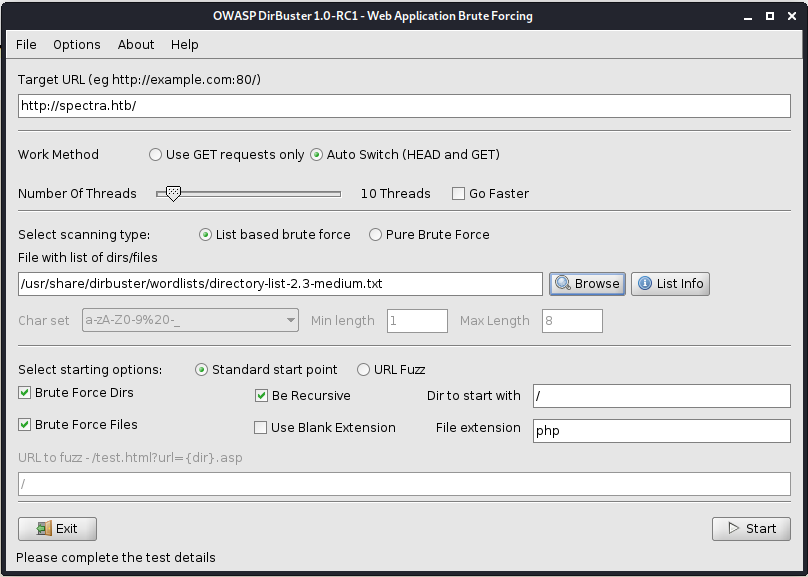
Task: Click the Browse button
Action: coord(587,284)
